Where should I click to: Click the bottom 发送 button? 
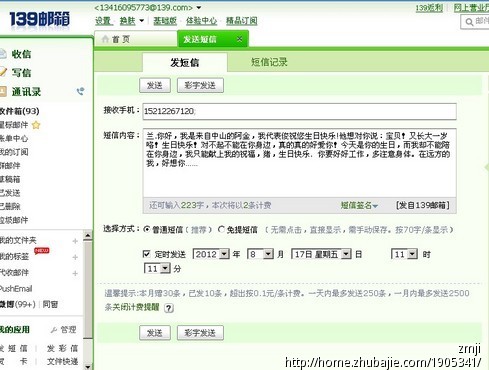(155, 333)
